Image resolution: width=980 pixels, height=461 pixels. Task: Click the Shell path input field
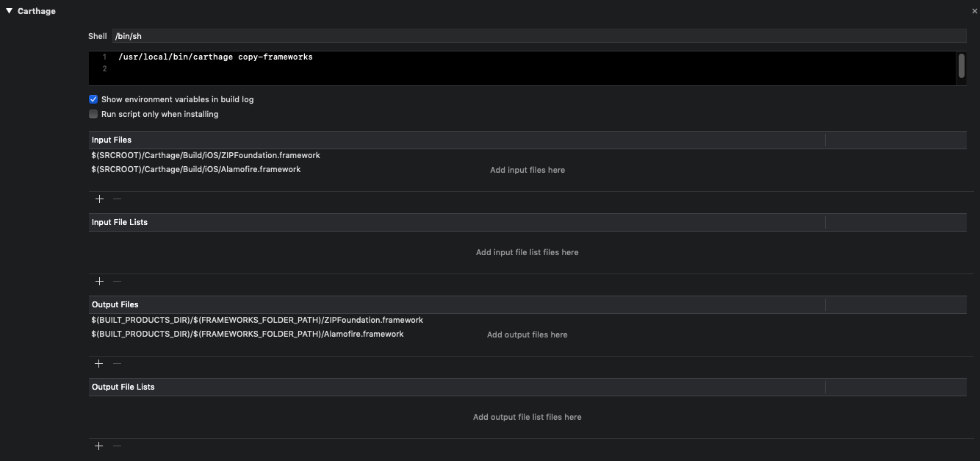pyautogui.click(x=538, y=36)
